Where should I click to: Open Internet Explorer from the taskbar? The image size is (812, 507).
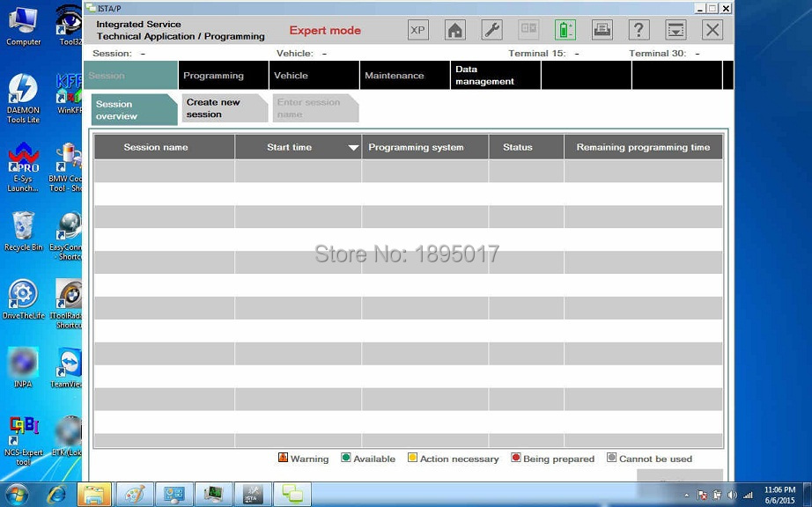[55, 495]
